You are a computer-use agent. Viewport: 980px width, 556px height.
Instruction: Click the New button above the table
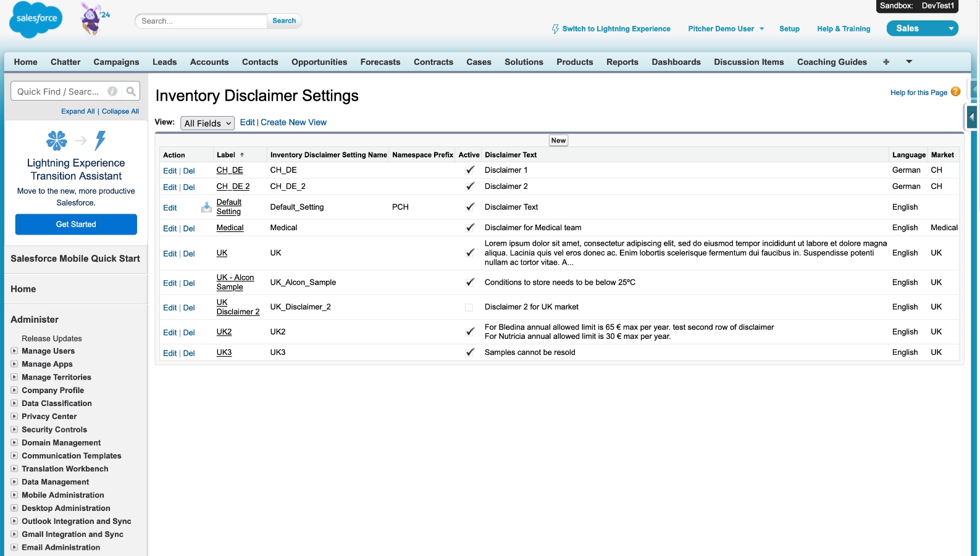coord(558,141)
